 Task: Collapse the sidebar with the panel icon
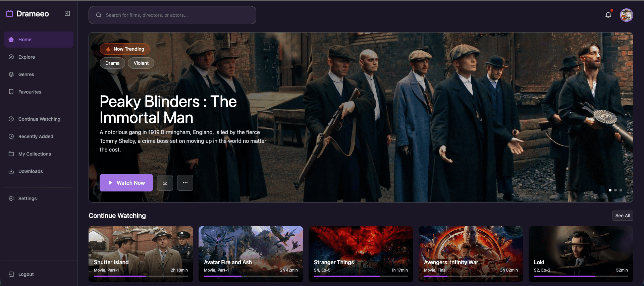pyautogui.click(x=67, y=13)
